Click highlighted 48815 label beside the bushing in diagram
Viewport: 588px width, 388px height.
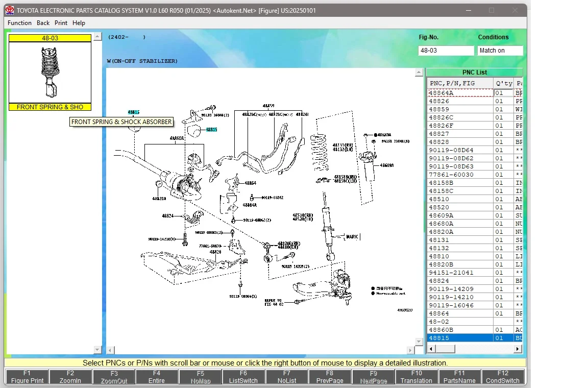click(x=211, y=130)
